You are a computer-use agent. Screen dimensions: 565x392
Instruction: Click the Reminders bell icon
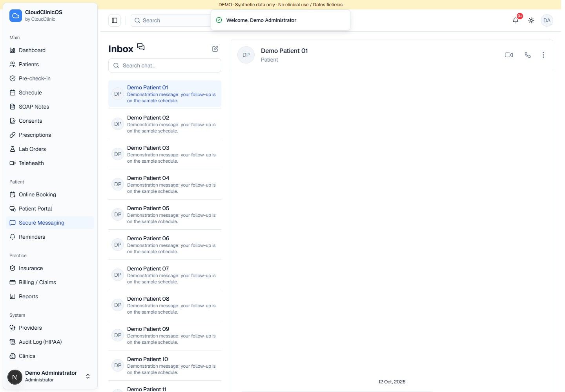[13, 237]
